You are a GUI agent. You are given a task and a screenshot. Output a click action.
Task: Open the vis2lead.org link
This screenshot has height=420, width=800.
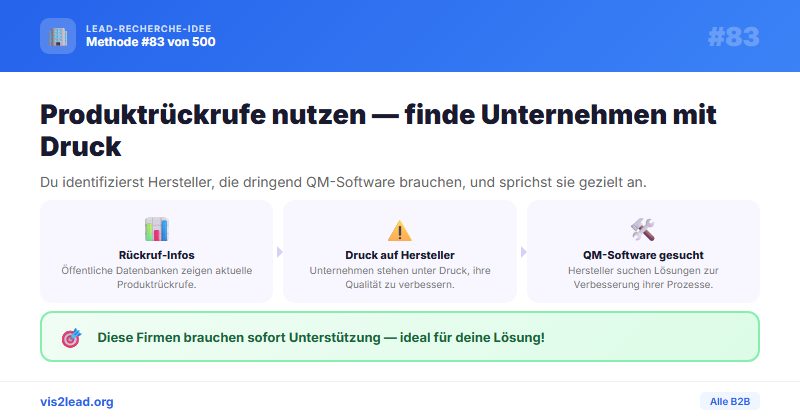[x=77, y=402]
